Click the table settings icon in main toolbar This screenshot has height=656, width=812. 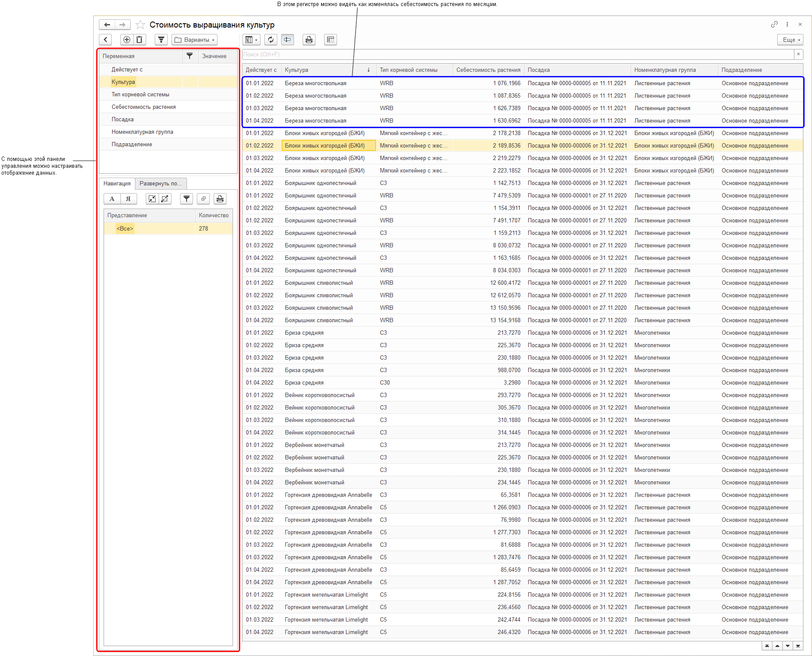[330, 40]
